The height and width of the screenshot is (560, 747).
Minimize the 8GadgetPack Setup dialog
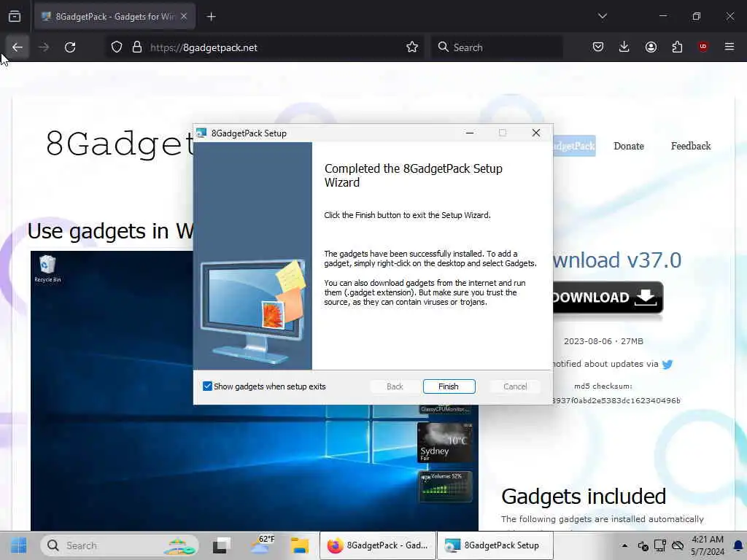[x=470, y=133]
